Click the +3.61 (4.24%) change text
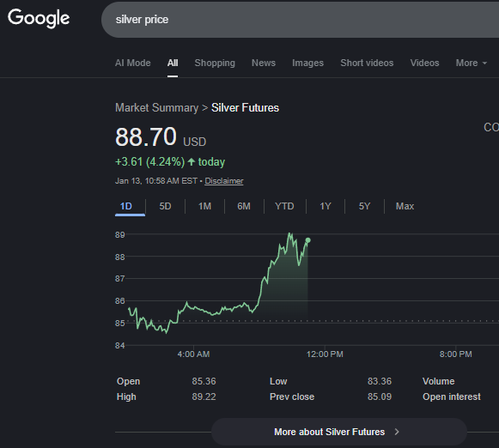Image resolution: width=499 pixels, height=448 pixels. tap(150, 162)
